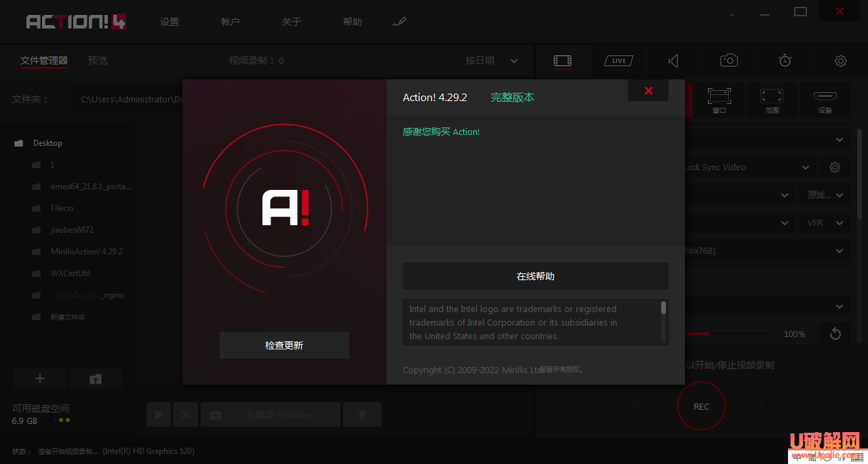This screenshot has height=464, width=868.
Task: Select the screenshot camera icon
Action: point(729,60)
